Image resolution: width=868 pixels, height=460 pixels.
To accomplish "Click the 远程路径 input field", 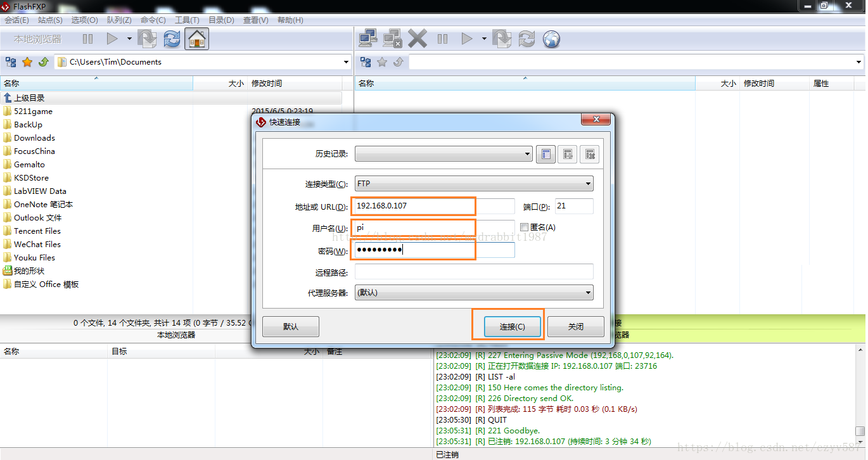I will pyautogui.click(x=474, y=272).
